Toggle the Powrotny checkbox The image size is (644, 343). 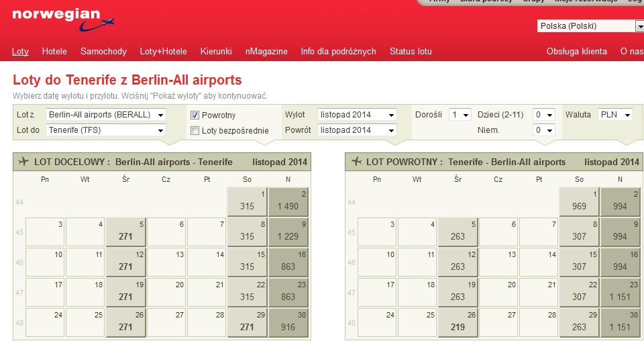pos(195,115)
